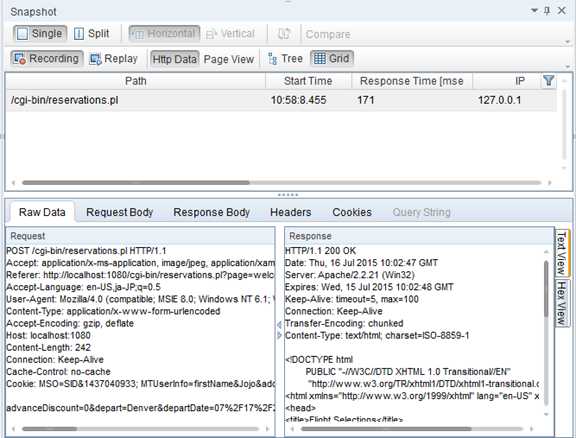Screen dimensions: 576x438
Task: Collapse Response pane using right splitter arrow
Action: click(279, 335)
